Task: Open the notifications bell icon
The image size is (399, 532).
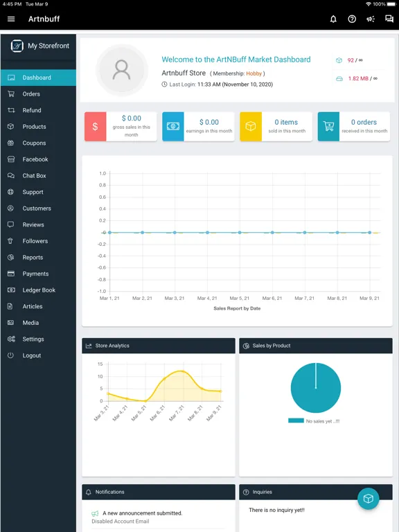Action: (333, 19)
